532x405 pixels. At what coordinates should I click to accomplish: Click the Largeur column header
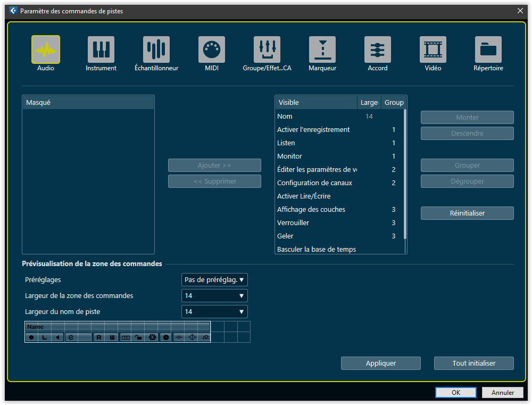[x=369, y=103]
